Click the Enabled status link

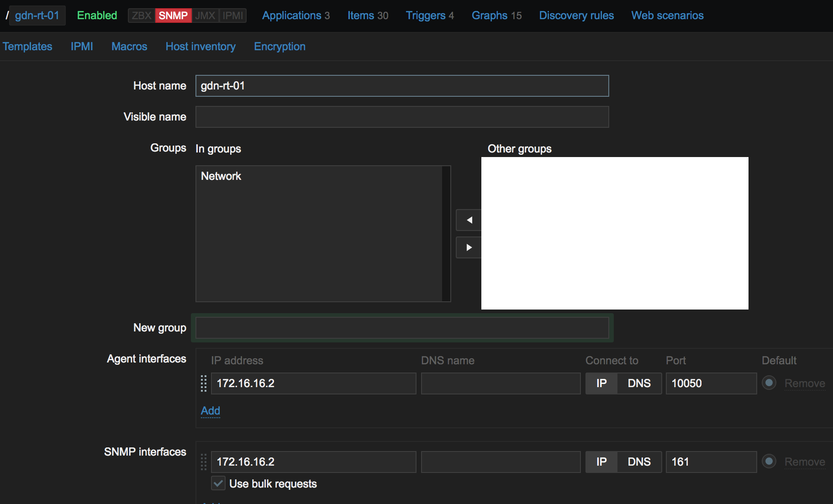97,16
